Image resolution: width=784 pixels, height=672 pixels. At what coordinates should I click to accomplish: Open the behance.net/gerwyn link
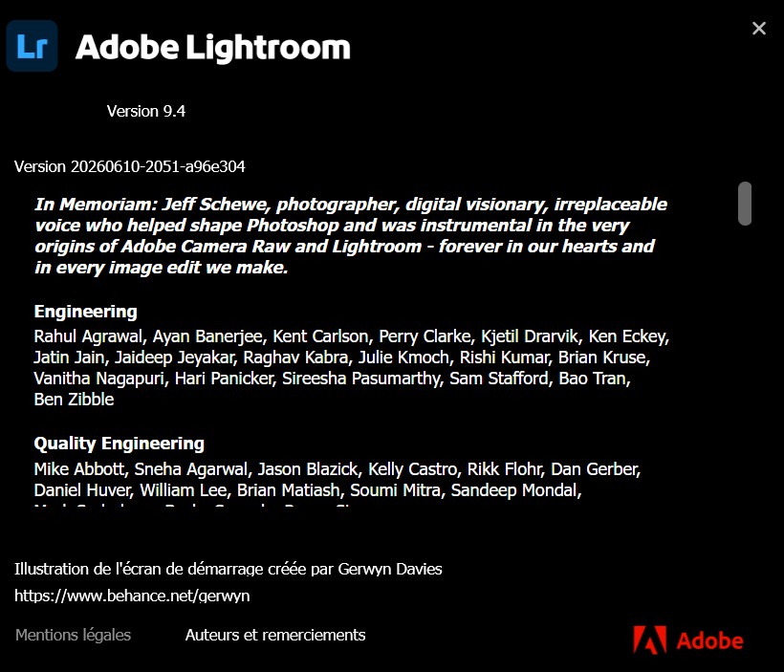point(132,596)
